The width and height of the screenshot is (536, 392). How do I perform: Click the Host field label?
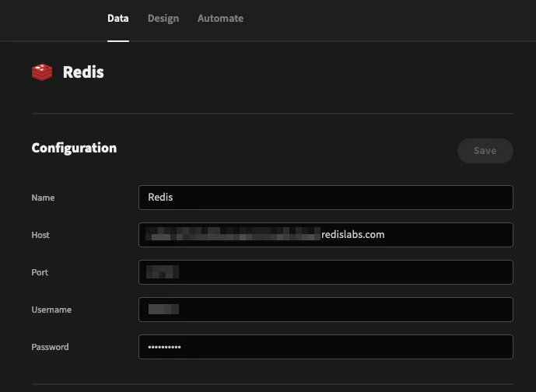click(x=40, y=235)
